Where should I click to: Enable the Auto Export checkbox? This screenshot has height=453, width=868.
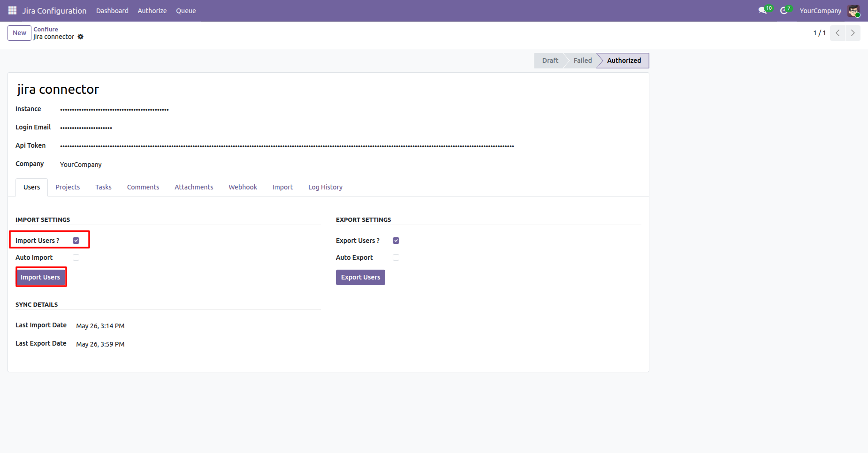pyautogui.click(x=396, y=257)
